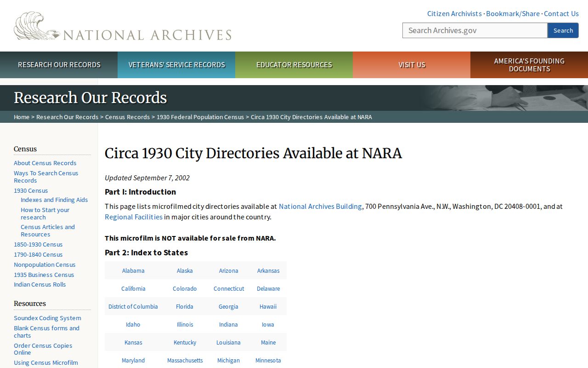Jump to California in the state index
588x368 pixels.
[x=133, y=288]
